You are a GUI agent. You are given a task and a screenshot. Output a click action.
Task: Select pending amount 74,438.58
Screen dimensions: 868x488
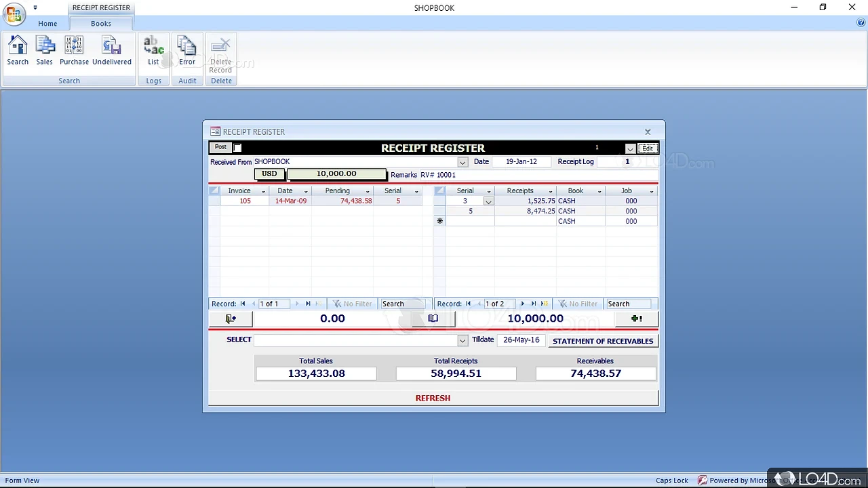click(342, 201)
